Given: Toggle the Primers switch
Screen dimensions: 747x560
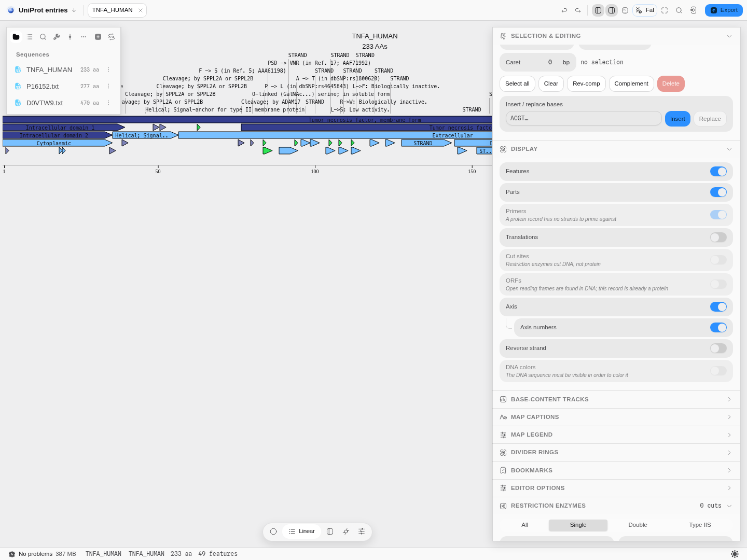Looking at the screenshot, I should click(x=718, y=215).
